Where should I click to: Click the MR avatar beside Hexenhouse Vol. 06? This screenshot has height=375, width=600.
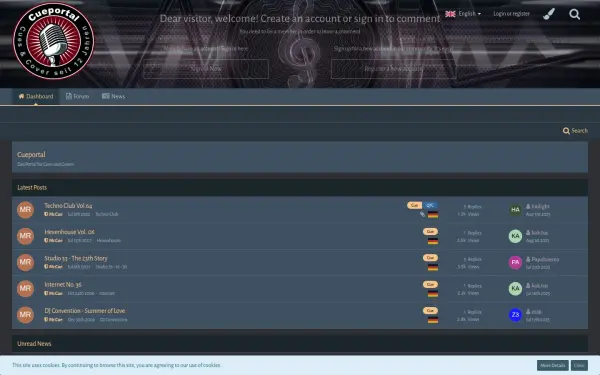point(25,236)
